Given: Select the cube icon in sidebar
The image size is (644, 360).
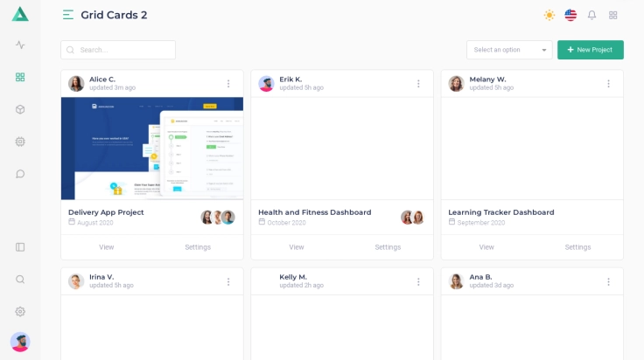Looking at the screenshot, I should coord(20,109).
